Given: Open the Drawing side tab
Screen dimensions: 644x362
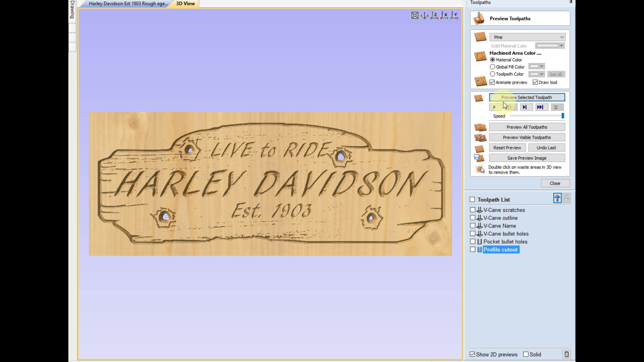Looking at the screenshot, I should tap(72, 10).
